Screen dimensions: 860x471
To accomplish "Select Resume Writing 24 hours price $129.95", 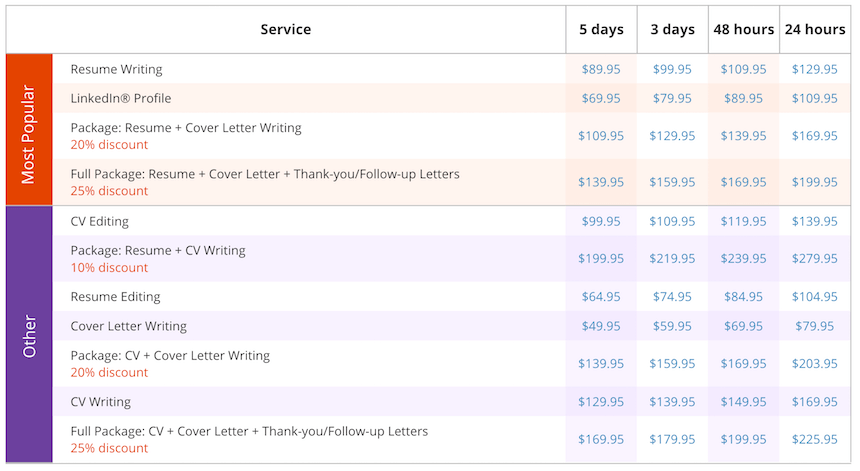I will [814, 69].
